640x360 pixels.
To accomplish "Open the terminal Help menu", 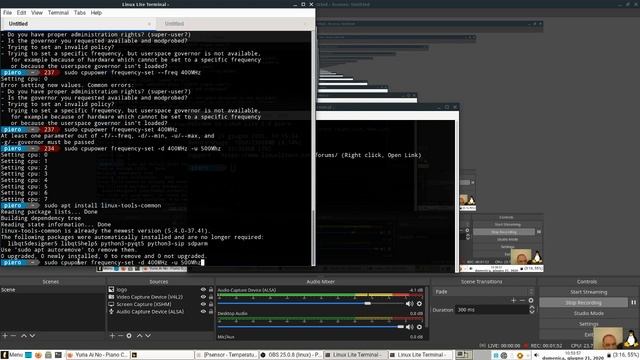I will 96,13.
